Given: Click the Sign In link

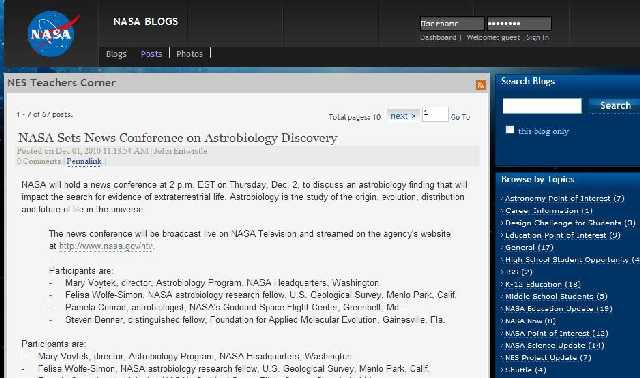Looking at the screenshot, I should click(538, 37).
